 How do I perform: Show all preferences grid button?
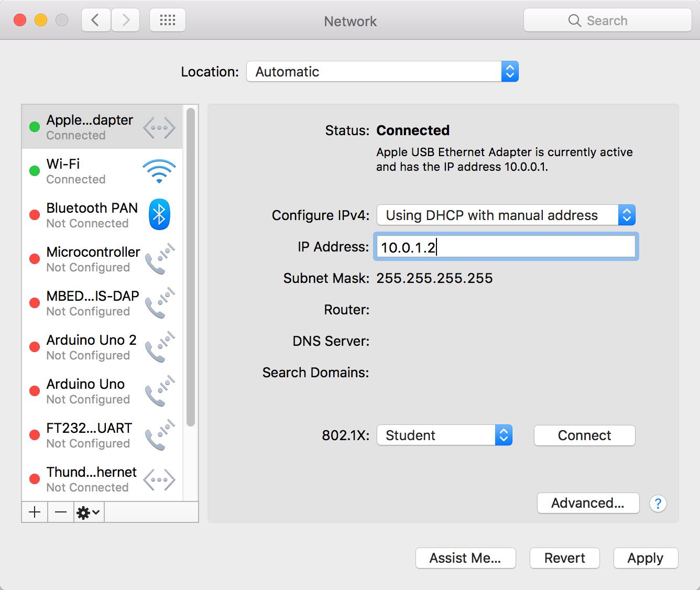click(x=167, y=20)
